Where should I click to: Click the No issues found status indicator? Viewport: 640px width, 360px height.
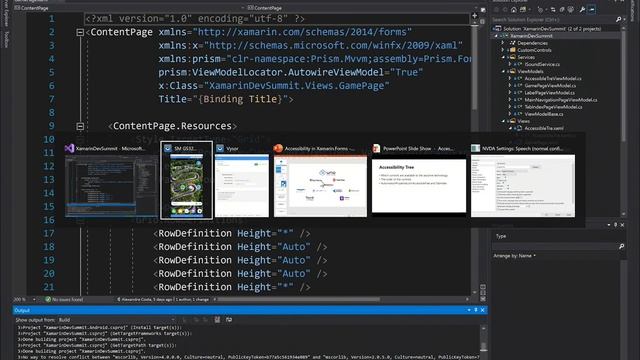(64, 300)
